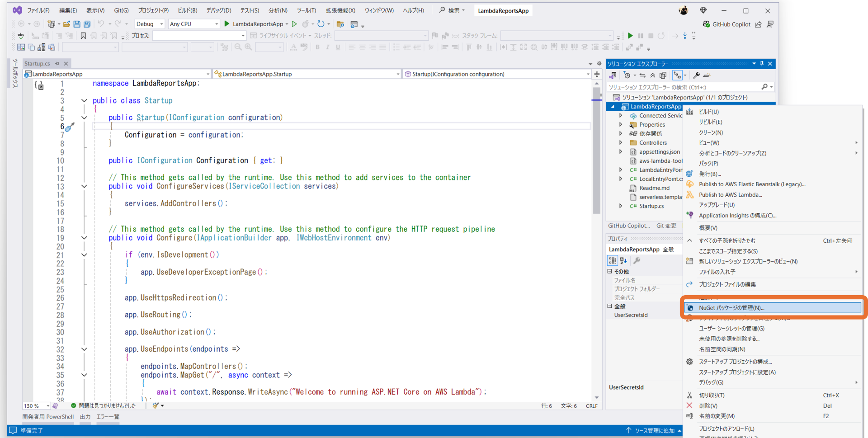Click the Start Without Debugging outline arrow
The height and width of the screenshot is (438, 868).
tap(294, 24)
